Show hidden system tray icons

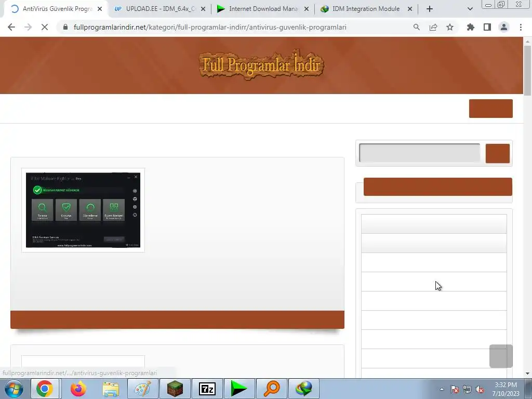(x=442, y=389)
